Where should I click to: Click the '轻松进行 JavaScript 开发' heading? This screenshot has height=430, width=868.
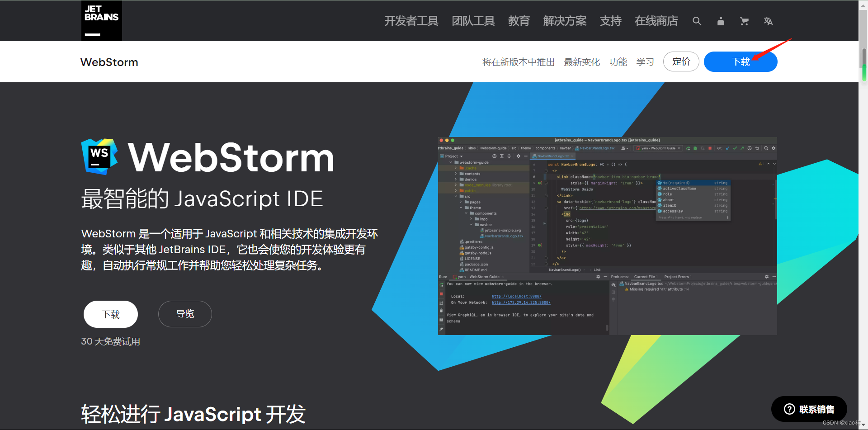193,414
